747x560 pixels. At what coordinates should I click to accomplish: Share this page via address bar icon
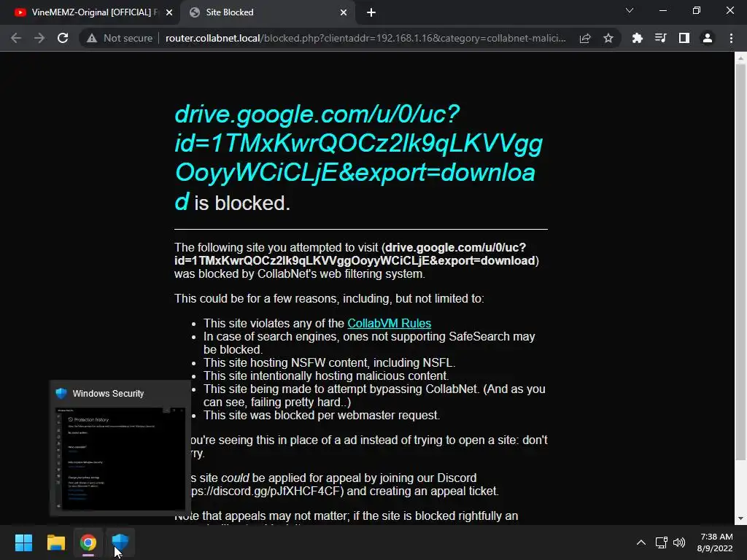(x=585, y=38)
